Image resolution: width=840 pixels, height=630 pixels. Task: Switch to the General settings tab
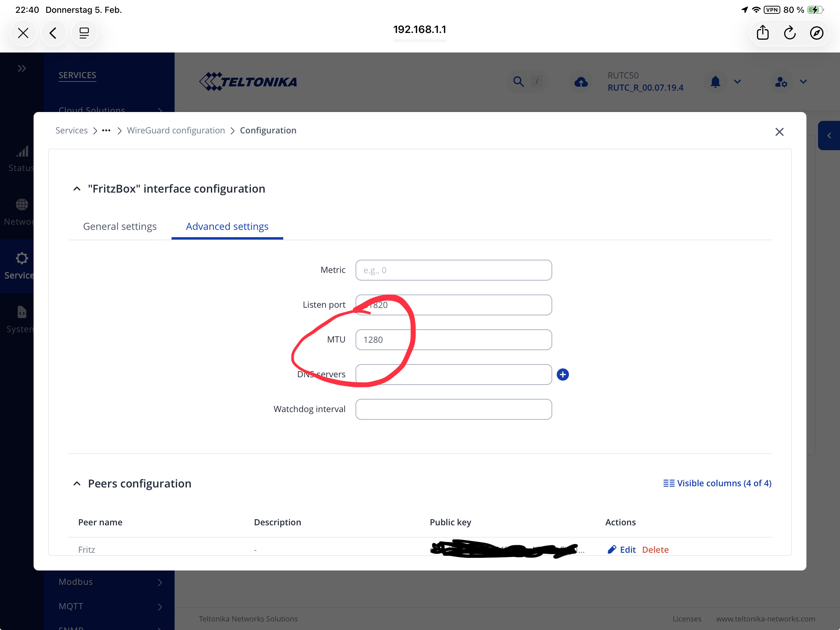(x=120, y=226)
